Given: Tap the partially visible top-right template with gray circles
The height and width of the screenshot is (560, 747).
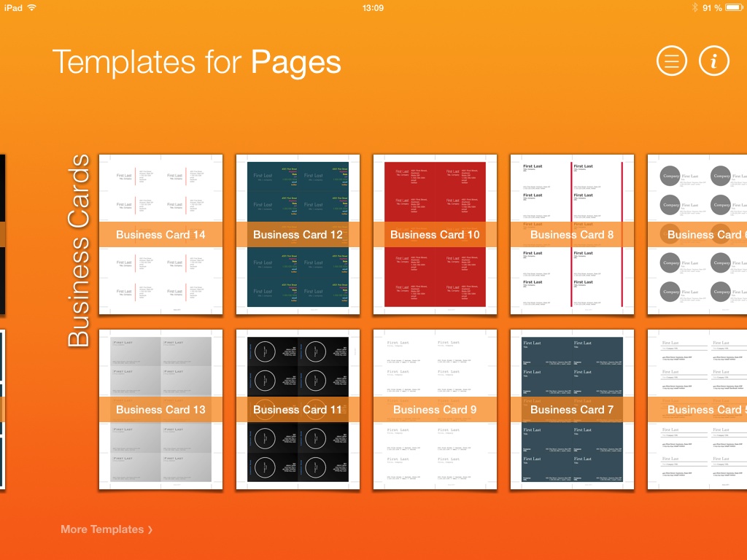Looking at the screenshot, I should coord(698,235).
